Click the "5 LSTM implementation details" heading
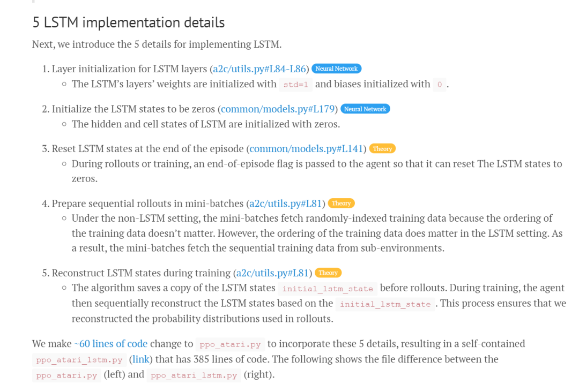The height and width of the screenshot is (392, 579). point(128,22)
